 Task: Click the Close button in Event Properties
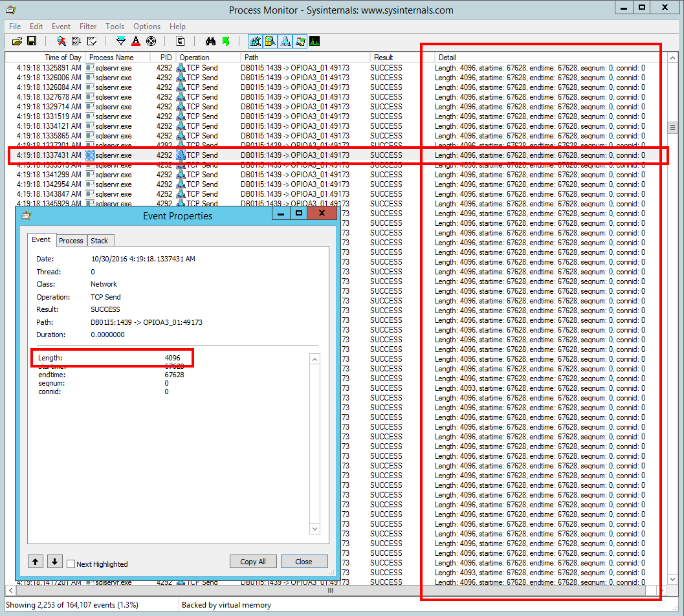pos(304,562)
